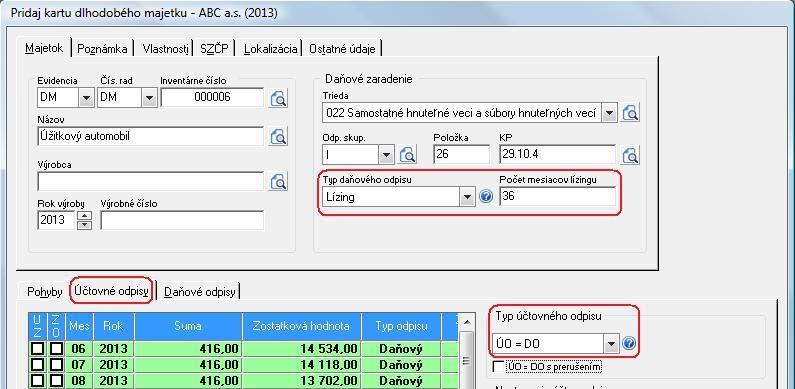Select cell with Zostatková hodnota 14 534,00
The height and width of the screenshot is (389, 795).
pyautogui.click(x=302, y=349)
